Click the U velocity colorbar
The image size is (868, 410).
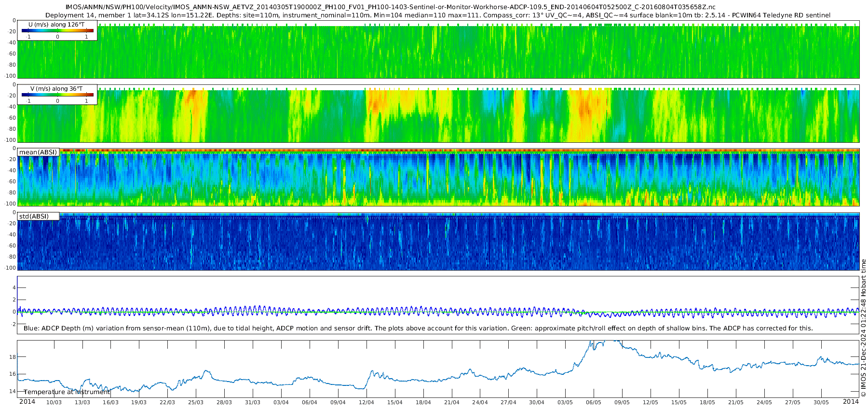click(x=57, y=30)
